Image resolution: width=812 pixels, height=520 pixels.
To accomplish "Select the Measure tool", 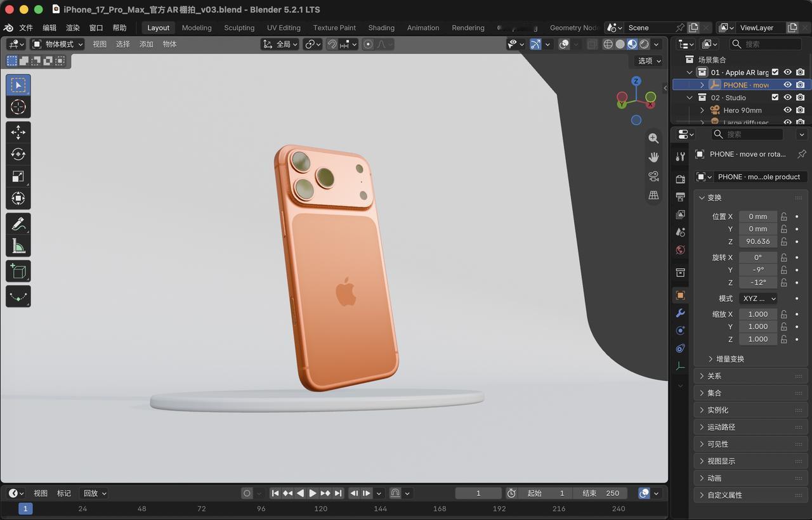I will tap(18, 246).
